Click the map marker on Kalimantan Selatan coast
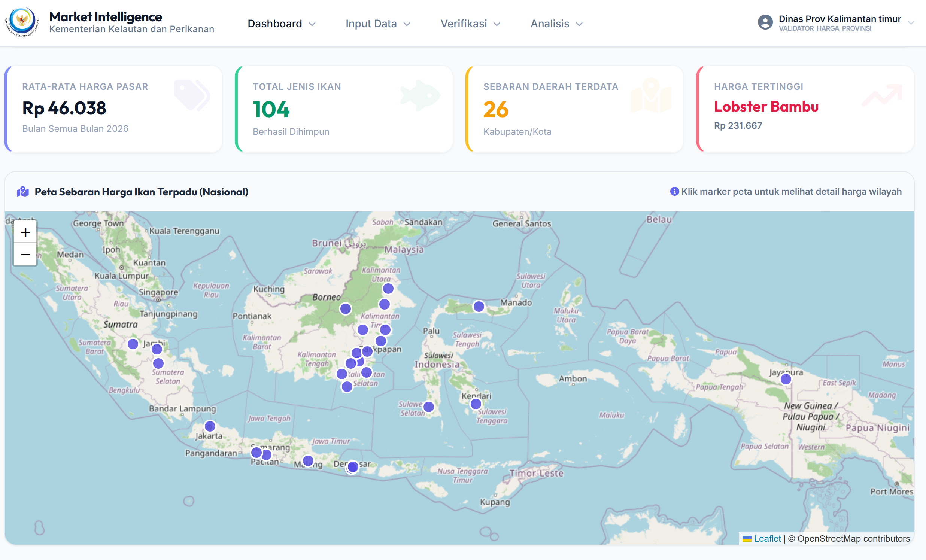 pyautogui.click(x=347, y=386)
